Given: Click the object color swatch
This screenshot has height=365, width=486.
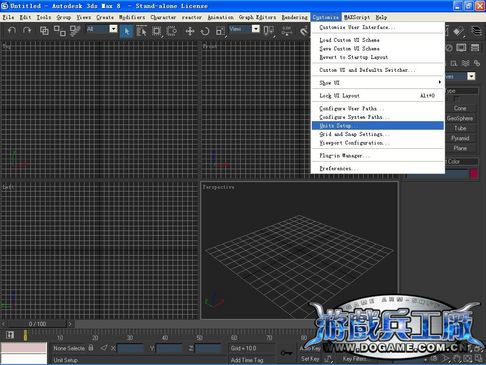Looking at the screenshot, I should pyautogui.click(x=474, y=173).
